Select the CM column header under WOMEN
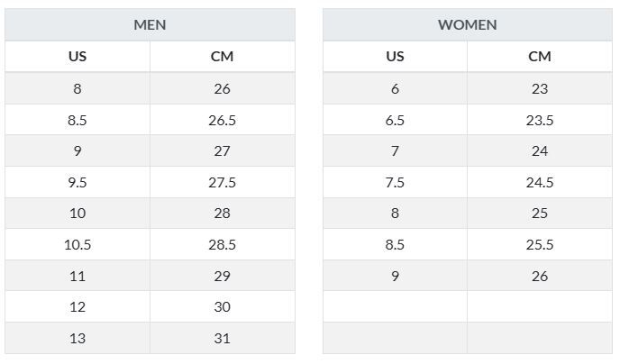The height and width of the screenshot is (364, 620). 539,56
